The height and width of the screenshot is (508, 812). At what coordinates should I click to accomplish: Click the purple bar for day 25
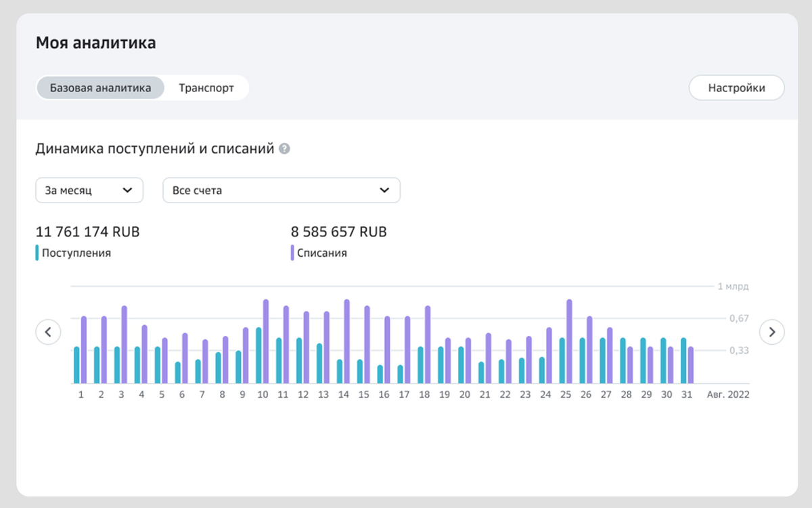[569, 341]
